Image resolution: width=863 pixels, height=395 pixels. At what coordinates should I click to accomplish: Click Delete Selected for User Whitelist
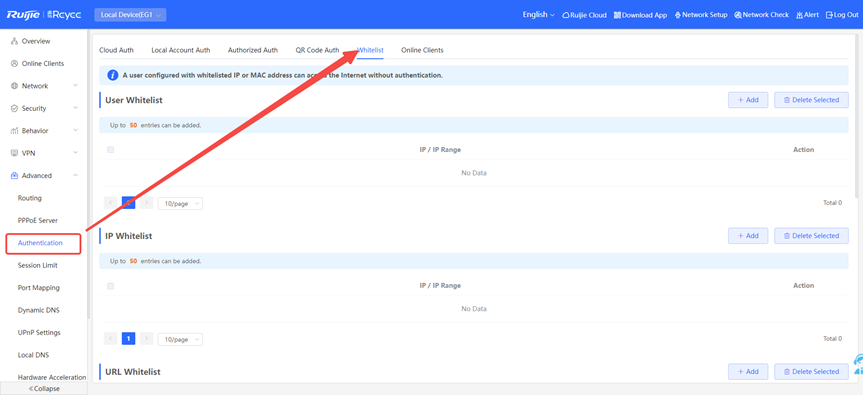pyautogui.click(x=811, y=100)
